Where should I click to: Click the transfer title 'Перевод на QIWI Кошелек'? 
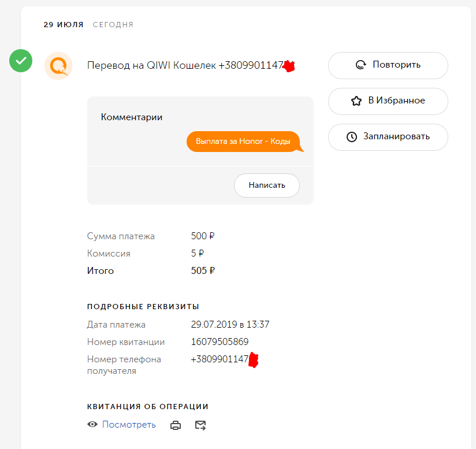152,66
